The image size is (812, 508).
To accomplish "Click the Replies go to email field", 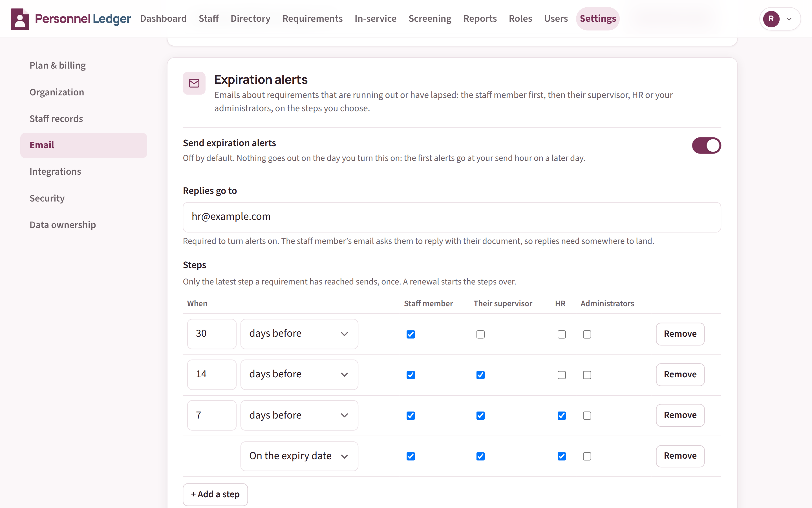I will click(452, 217).
